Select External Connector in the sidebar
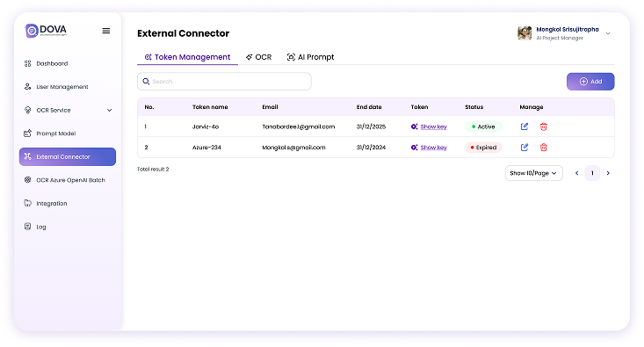This screenshot has width=644, height=347. (x=68, y=156)
